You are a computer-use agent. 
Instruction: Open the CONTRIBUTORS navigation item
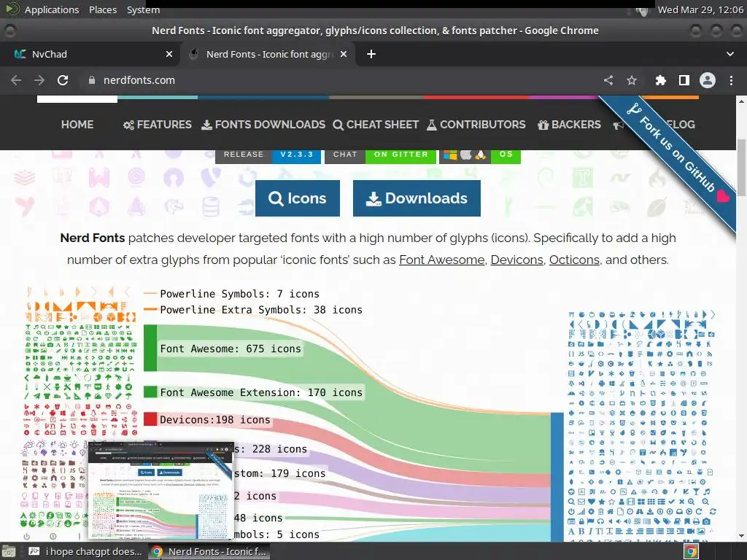[476, 125]
